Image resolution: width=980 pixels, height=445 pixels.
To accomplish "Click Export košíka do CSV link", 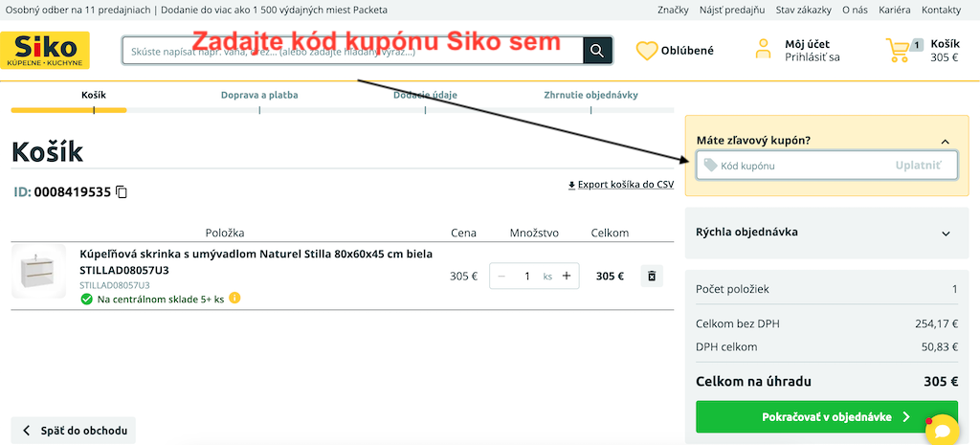I will (620, 185).
